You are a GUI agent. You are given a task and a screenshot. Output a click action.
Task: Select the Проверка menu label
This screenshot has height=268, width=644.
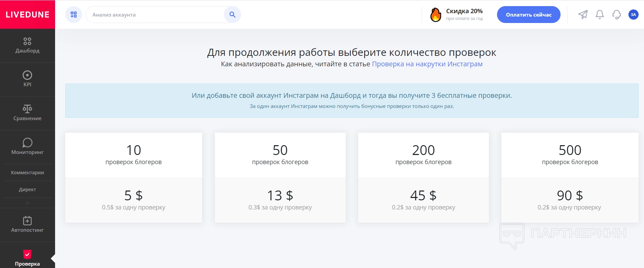[27, 264]
